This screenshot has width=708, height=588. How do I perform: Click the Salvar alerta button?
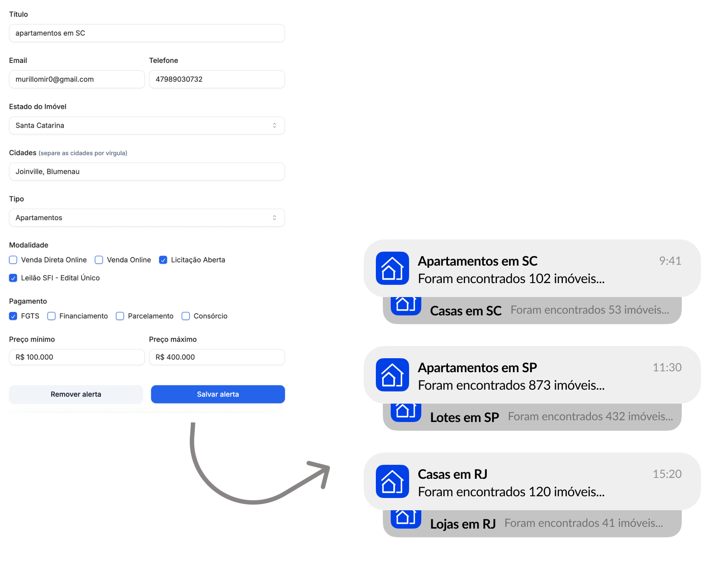218,394
